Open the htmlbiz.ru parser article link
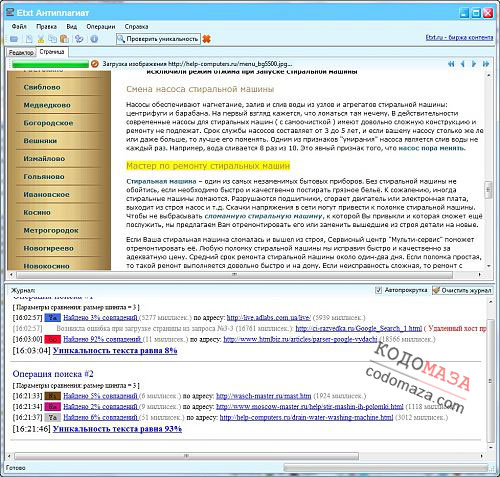 pos(300,339)
